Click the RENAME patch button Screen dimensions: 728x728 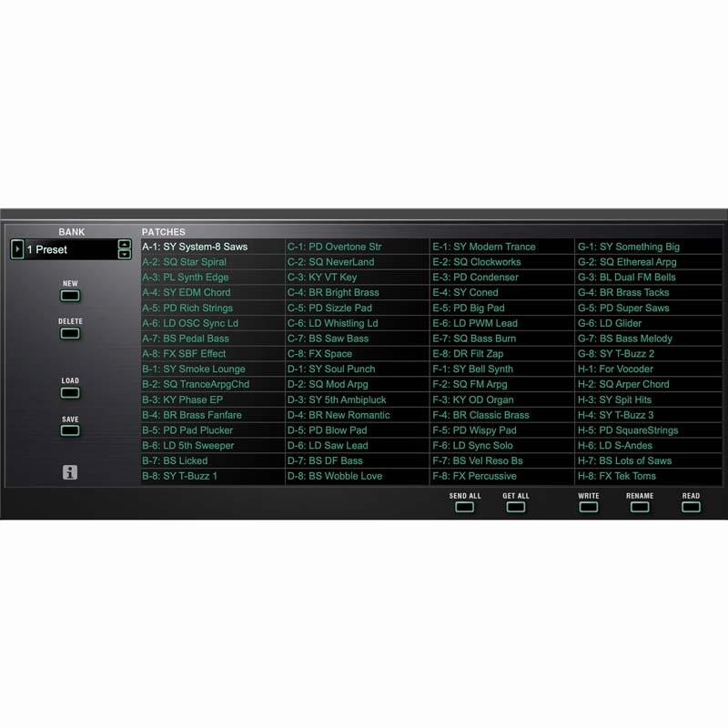click(x=640, y=507)
